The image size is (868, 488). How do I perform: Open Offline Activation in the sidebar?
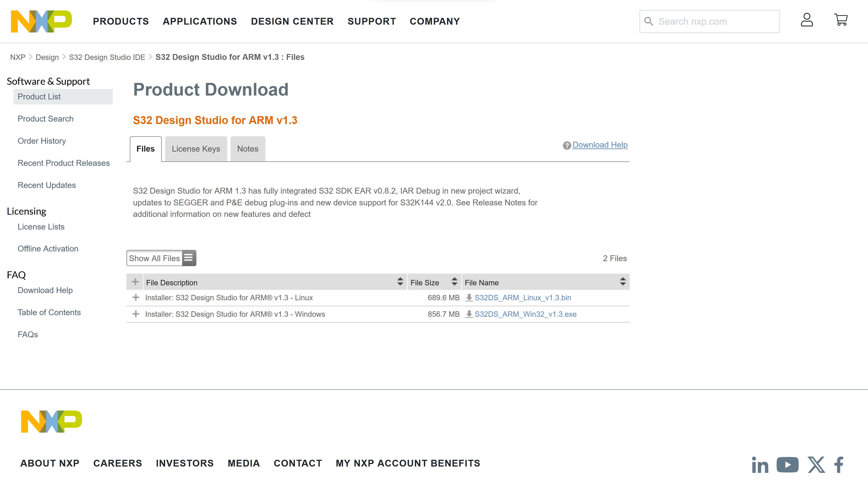click(x=48, y=249)
